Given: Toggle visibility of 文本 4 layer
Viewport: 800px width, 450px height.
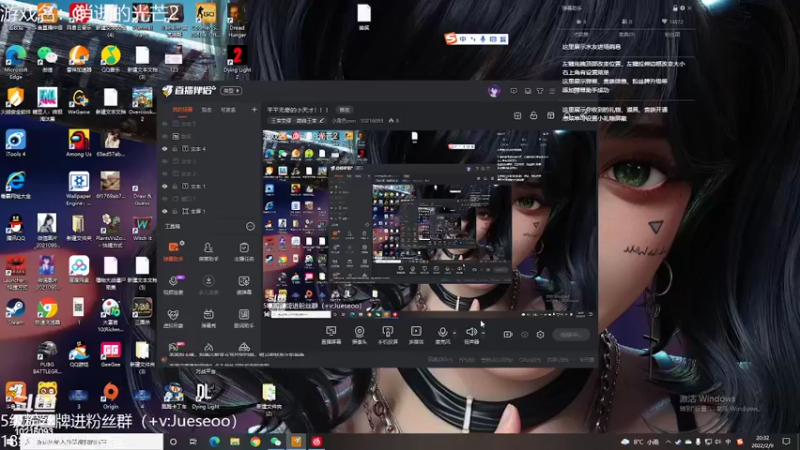Looking at the screenshot, I should (x=165, y=149).
